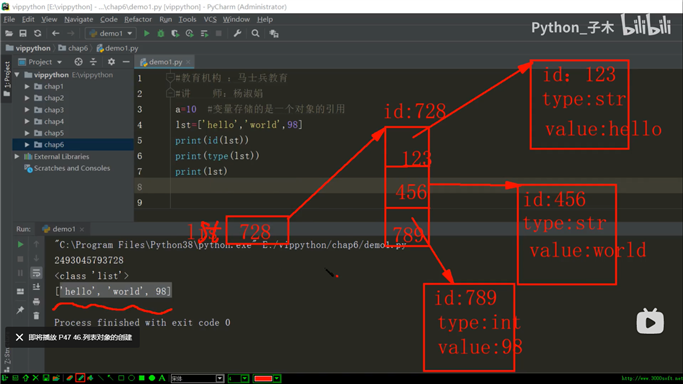Viewport: 683px width, 384px height.
Task: Open Search Everywhere magnifier icon
Action: (x=255, y=34)
